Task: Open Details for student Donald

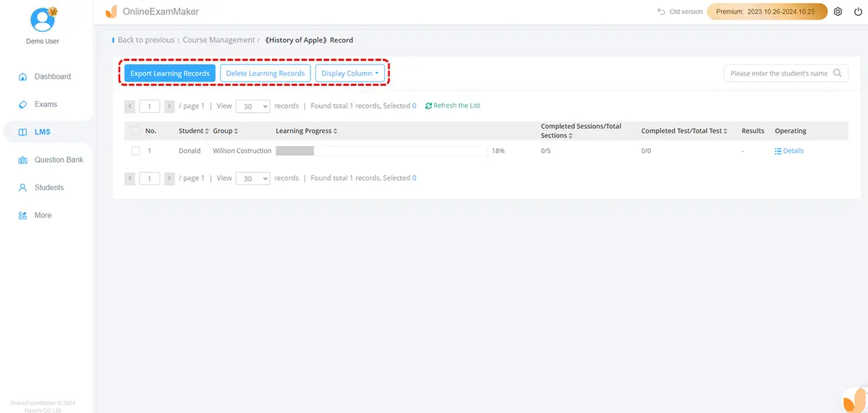Action: tap(789, 151)
